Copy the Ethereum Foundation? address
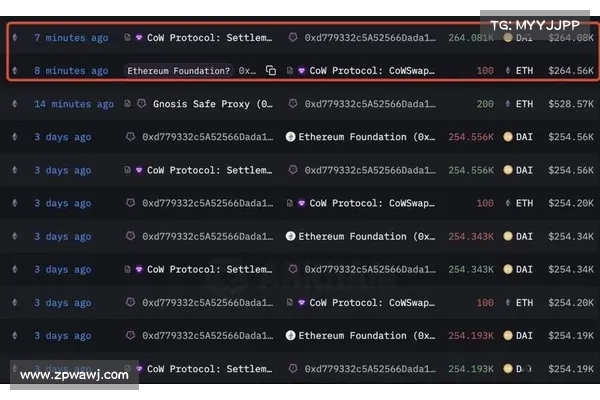This screenshot has height=400, width=600. pyautogui.click(x=271, y=70)
